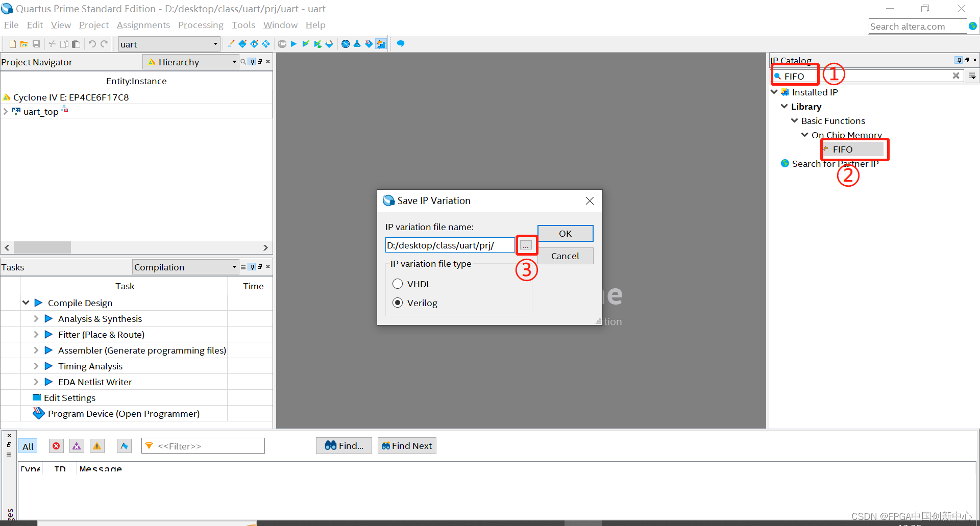The width and height of the screenshot is (980, 526).
Task: Start compilation with blue play icon
Action: 293,44
